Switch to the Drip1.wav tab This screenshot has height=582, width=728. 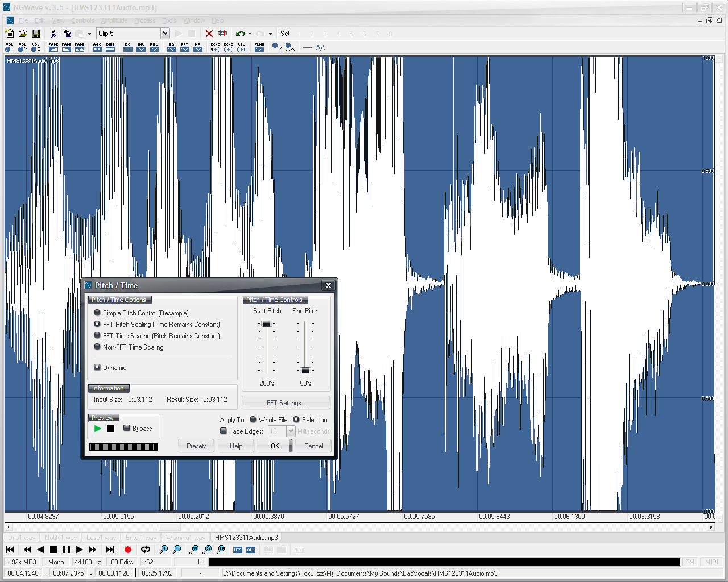(x=22, y=538)
